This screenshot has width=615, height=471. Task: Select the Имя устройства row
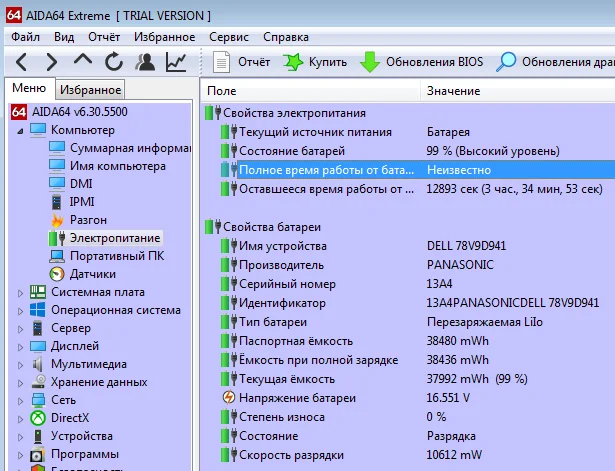coord(408,246)
